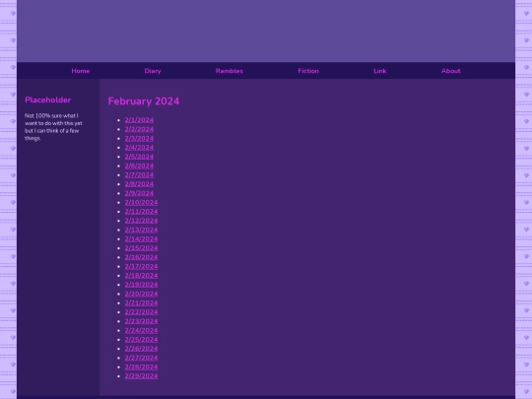
Task: Click the Placeholder sidebar heading
Action: [x=48, y=100]
